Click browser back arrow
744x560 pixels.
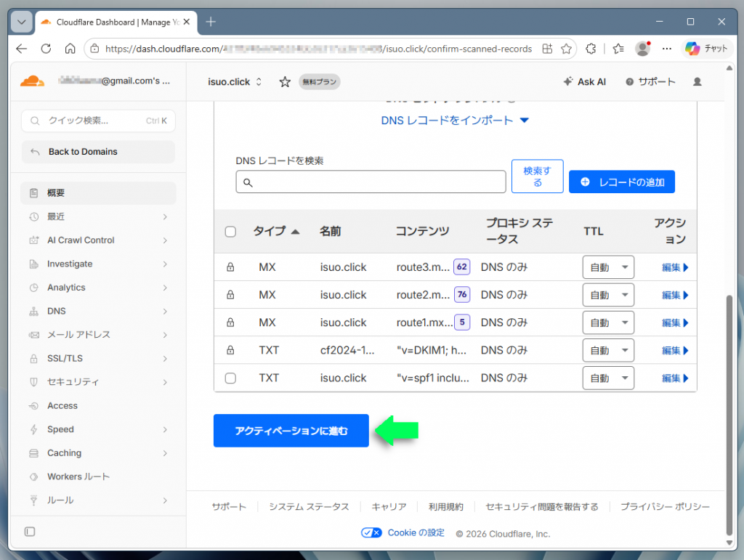tap(22, 49)
